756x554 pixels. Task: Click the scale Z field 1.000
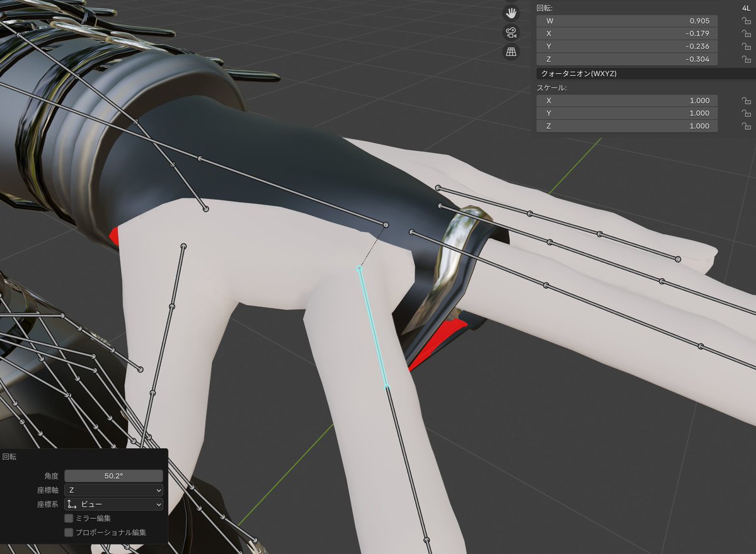coord(627,126)
